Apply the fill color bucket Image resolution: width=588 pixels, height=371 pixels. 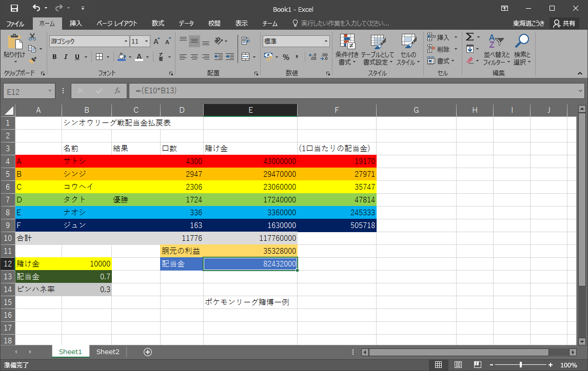click(122, 57)
